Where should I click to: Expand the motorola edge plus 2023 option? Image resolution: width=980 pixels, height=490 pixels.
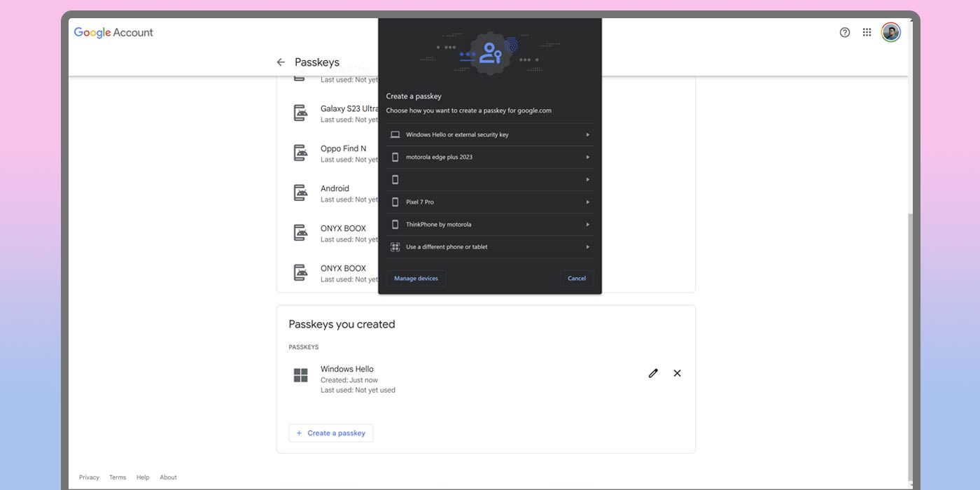(x=490, y=157)
